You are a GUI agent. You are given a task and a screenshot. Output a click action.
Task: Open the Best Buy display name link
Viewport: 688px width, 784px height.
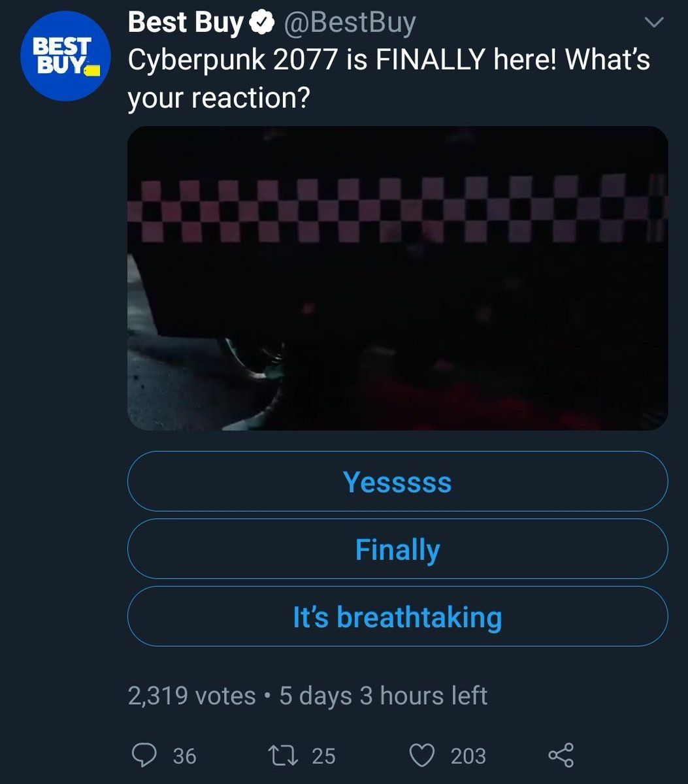pos(186,24)
